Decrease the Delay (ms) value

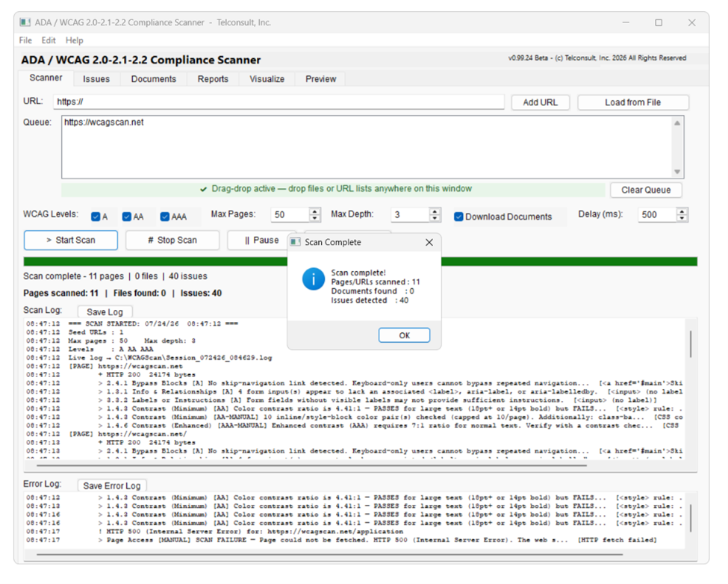click(682, 218)
